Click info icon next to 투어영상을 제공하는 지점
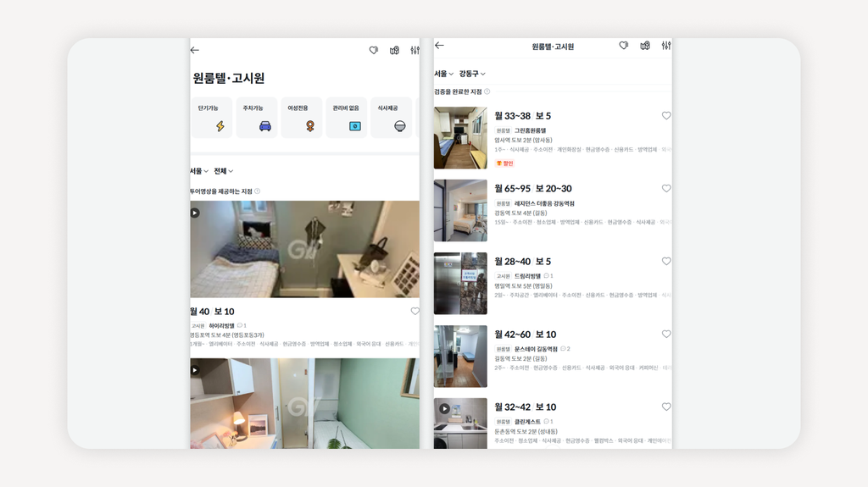The image size is (868, 487). click(258, 191)
